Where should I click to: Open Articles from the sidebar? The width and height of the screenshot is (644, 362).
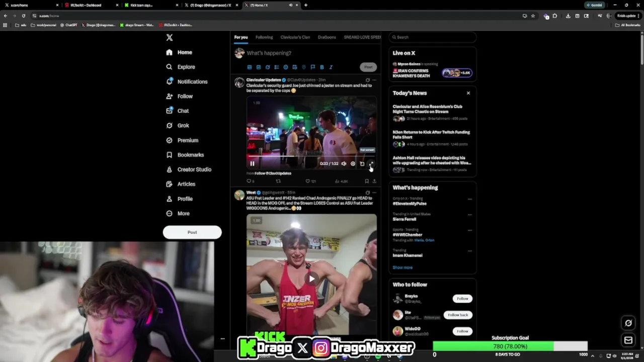(x=181, y=184)
